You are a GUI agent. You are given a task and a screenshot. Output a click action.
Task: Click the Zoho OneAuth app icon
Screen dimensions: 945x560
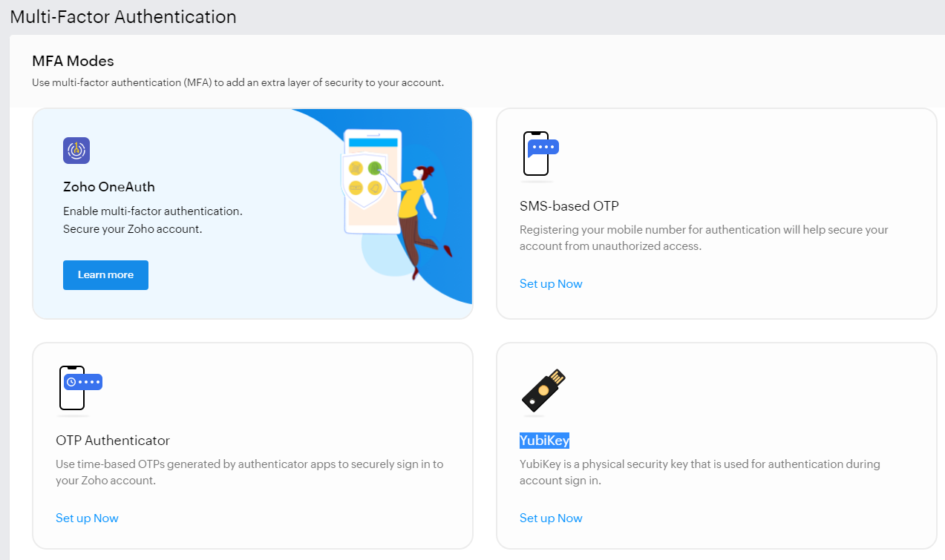[76, 151]
